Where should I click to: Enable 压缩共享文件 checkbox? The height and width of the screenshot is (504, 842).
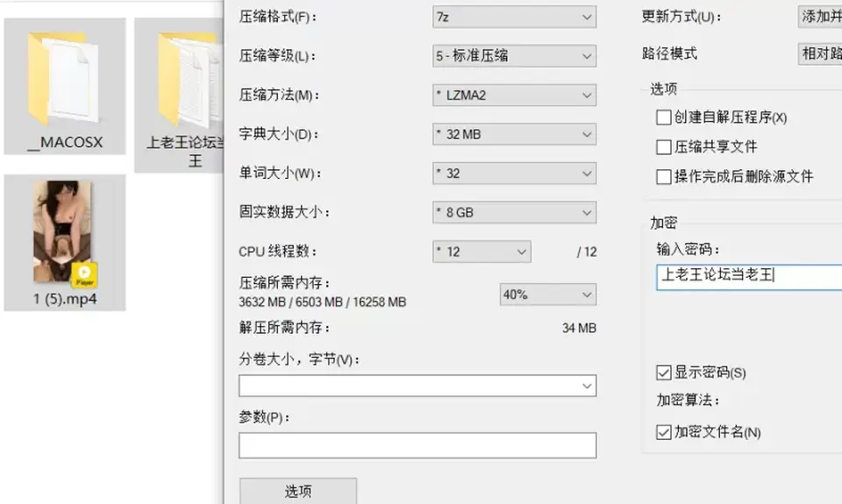coord(664,147)
